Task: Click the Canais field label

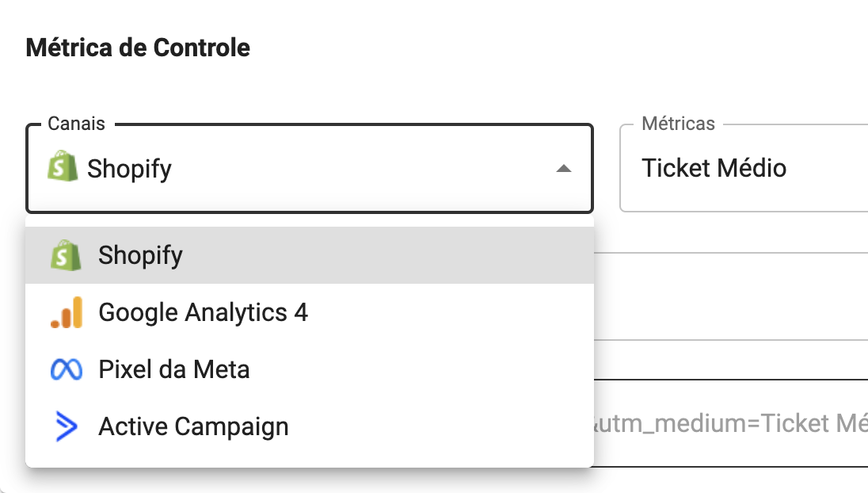Action: coord(76,124)
